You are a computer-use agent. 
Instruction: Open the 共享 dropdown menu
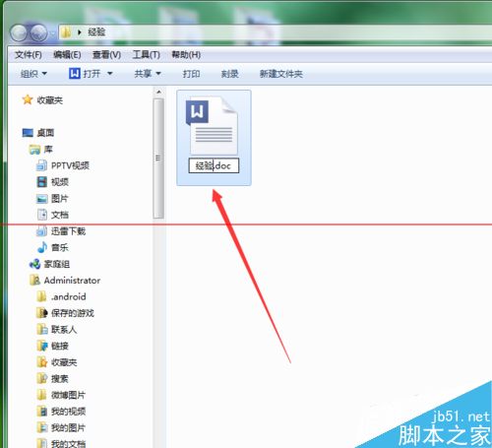[x=148, y=74]
